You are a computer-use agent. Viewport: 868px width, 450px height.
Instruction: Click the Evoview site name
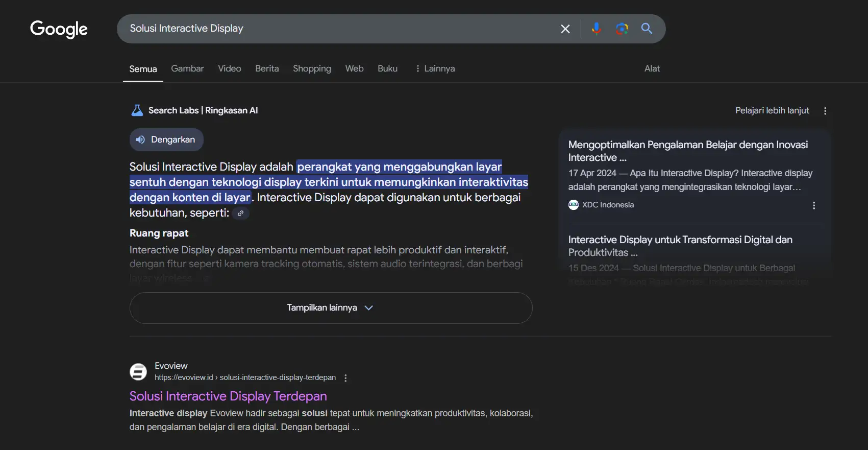tap(171, 366)
